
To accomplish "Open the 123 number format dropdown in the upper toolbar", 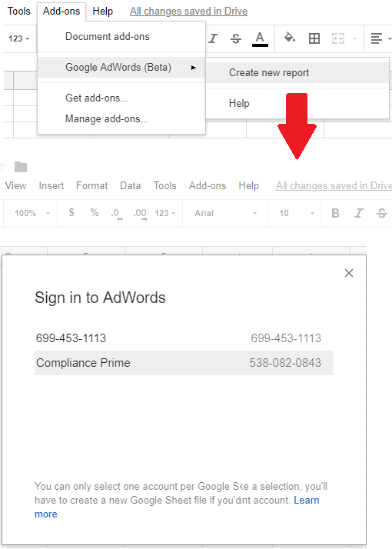I will coord(19,38).
